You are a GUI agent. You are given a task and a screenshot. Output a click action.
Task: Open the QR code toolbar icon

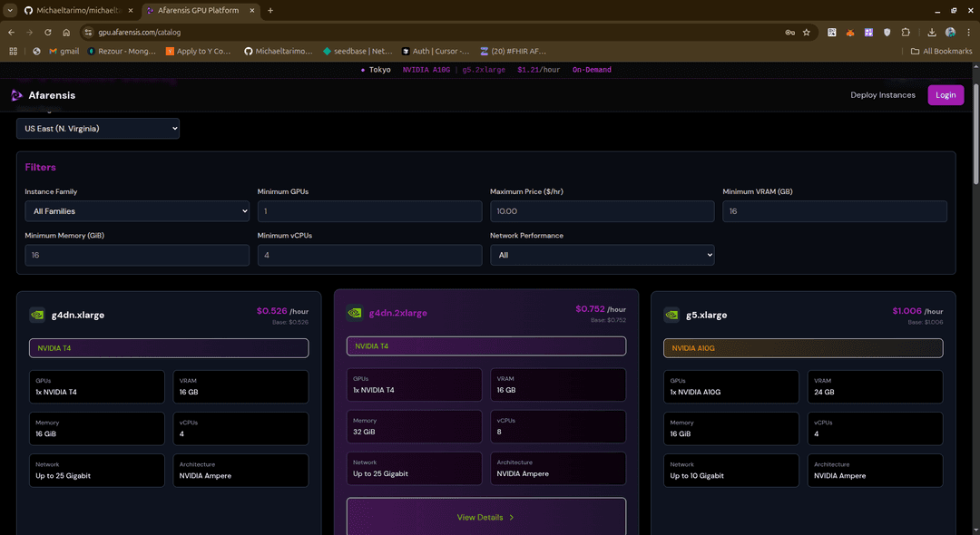coord(832,30)
